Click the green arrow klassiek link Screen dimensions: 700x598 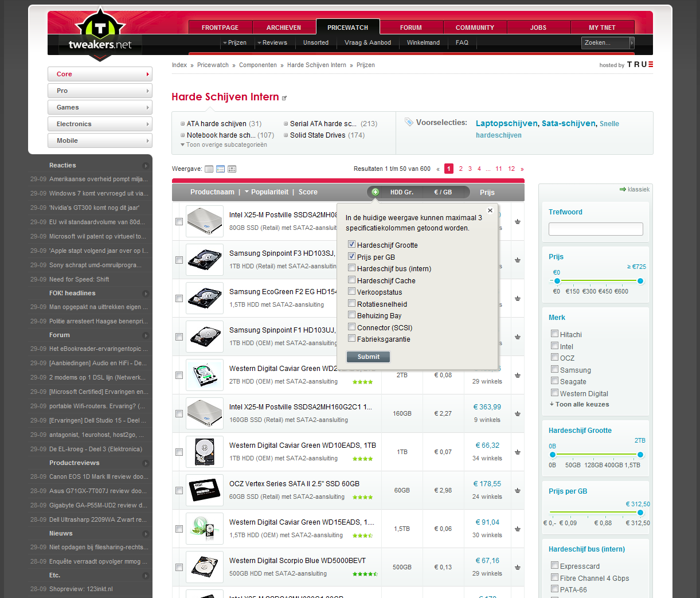(635, 189)
